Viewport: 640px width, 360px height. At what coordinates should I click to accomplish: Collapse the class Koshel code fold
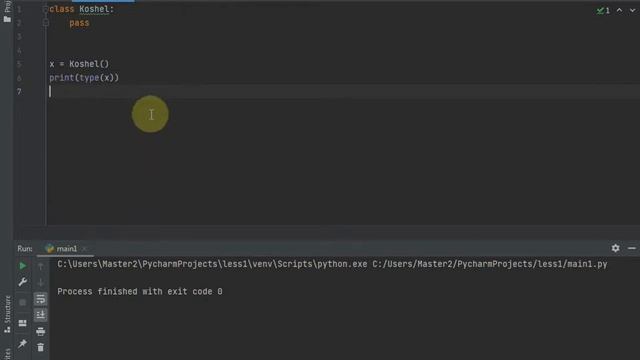coord(45,9)
